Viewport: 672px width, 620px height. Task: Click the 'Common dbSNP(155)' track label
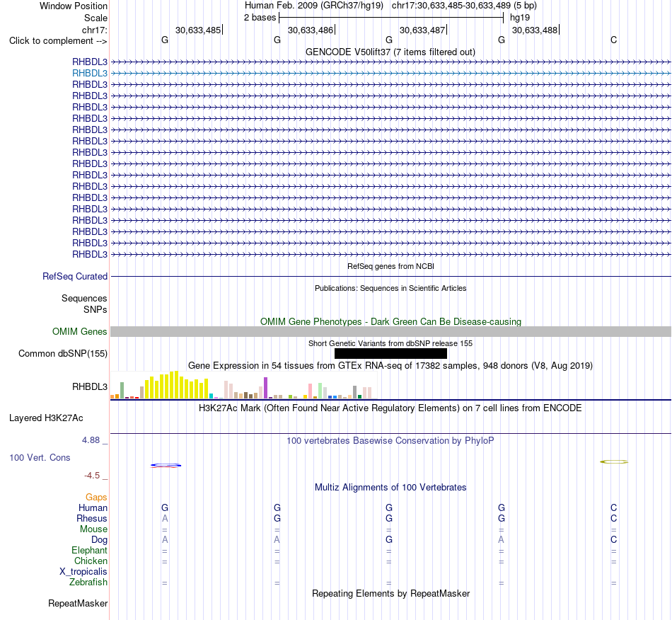coord(62,354)
